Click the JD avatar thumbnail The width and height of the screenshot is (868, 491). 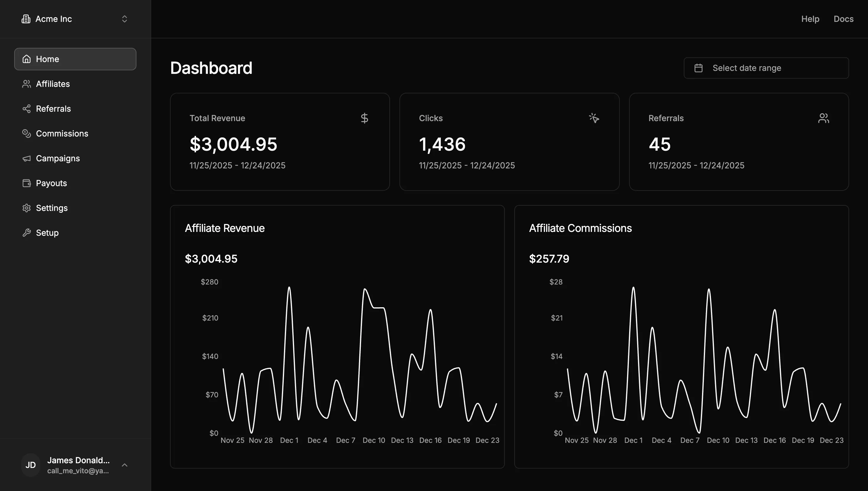[30, 465]
